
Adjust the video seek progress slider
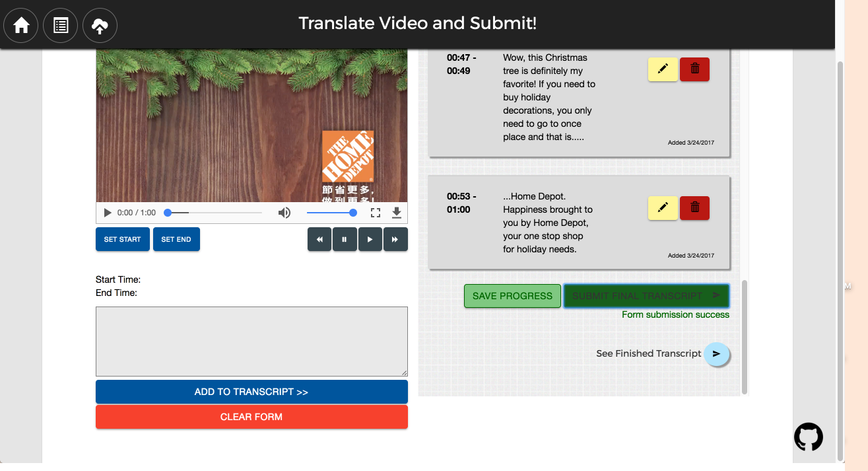[x=213, y=213]
